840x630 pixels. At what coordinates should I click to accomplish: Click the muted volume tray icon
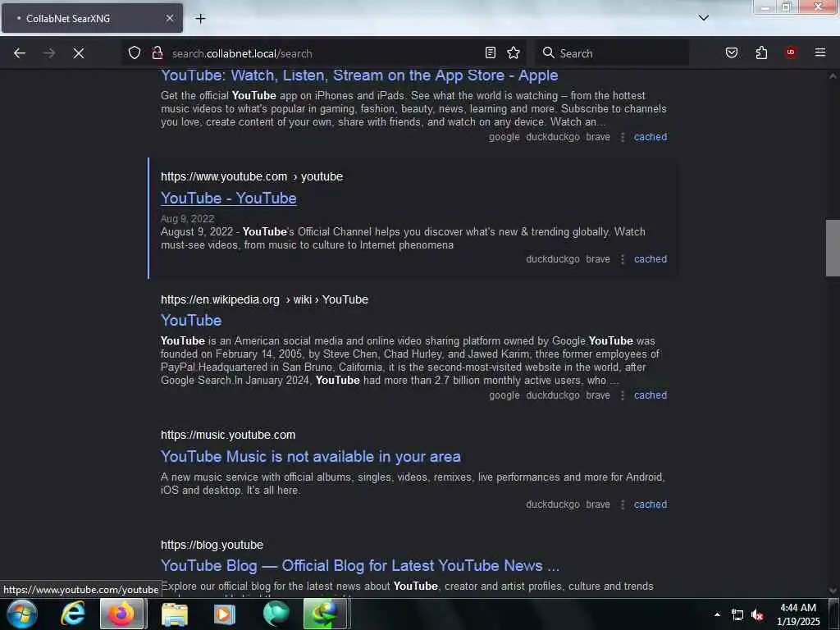757,615
